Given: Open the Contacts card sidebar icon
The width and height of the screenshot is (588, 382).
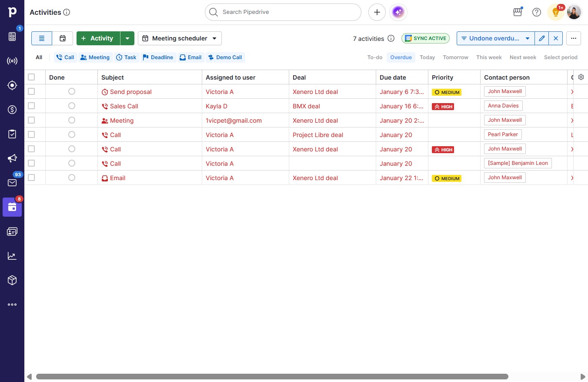Looking at the screenshot, I should tap(12, 231).
